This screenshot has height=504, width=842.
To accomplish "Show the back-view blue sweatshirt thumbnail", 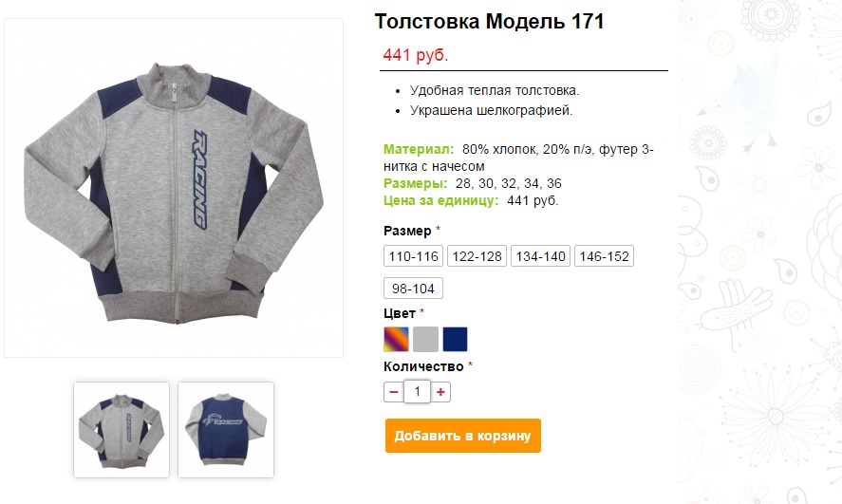I will pyautogui.click(x=226, y=430).
